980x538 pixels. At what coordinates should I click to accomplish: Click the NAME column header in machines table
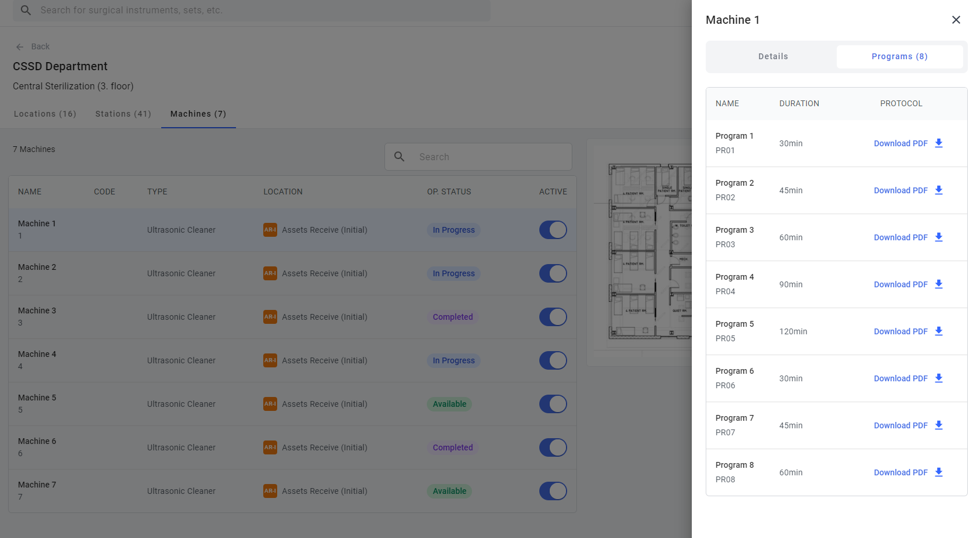(x=30, y=192)
